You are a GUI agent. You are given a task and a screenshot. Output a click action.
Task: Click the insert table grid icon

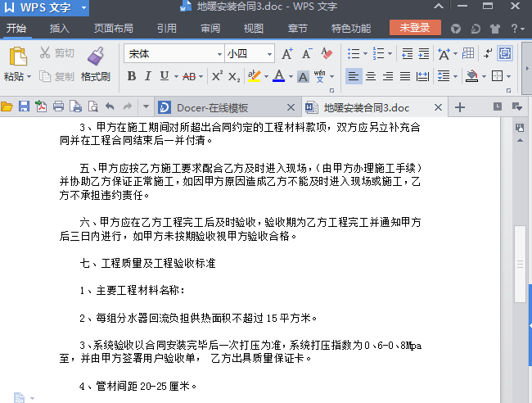pos(468,53)
